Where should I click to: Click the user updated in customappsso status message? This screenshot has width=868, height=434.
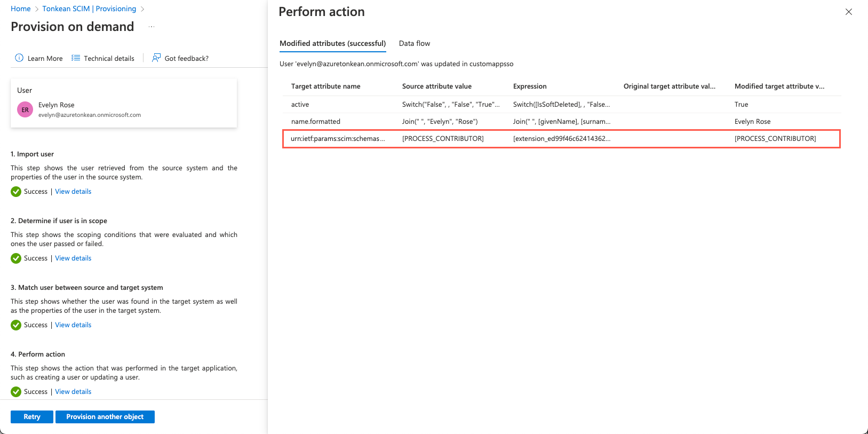coord(396,64)
